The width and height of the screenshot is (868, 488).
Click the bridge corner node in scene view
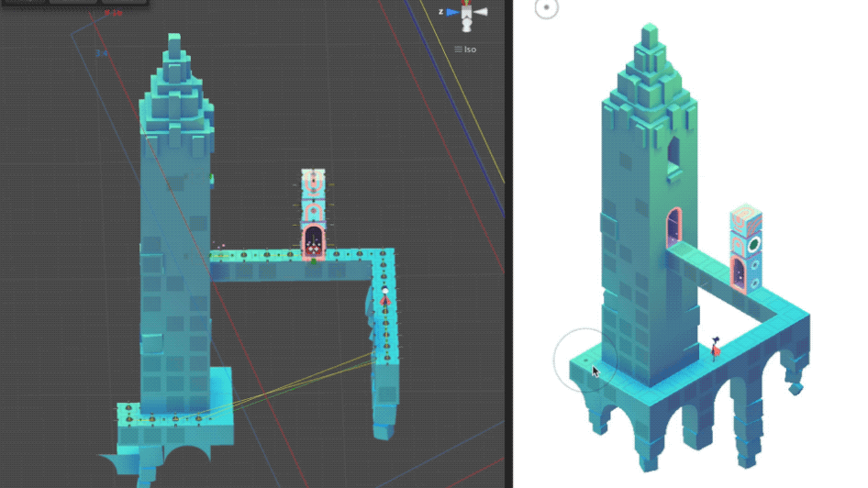tap(384, 254)
